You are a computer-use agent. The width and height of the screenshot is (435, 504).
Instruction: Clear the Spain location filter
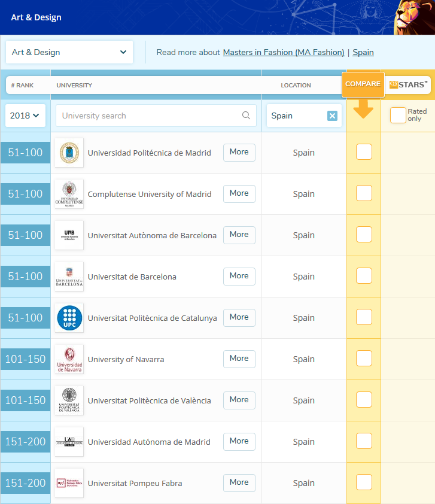coord(332,116)
